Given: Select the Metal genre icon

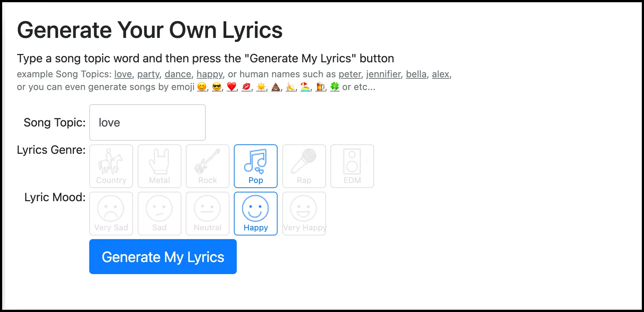Looking at the screenshot, I should pyautogui.click(x=159, y=166).
